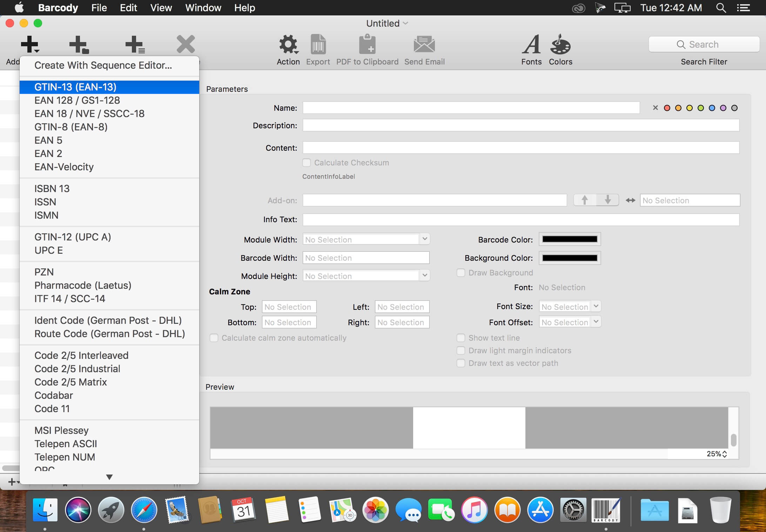The width and height of the screenshot is (766, 532).
Task: Change the preview zoom 25% stepper
Action: coord(725,454)
